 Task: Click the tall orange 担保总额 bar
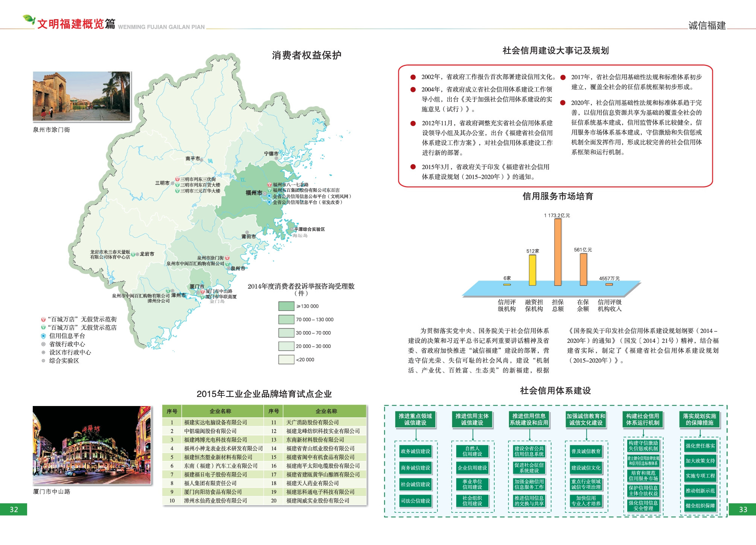coord(558,252)
